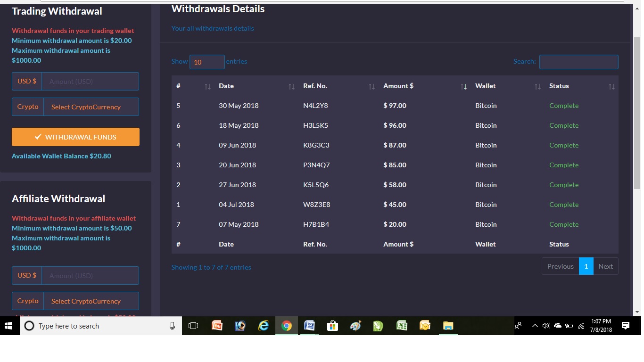Image resolution: width=644 pixels, height=362 pixels.
Task: Open Microsoft Store from the taskbar
Action: pos(332,326)
